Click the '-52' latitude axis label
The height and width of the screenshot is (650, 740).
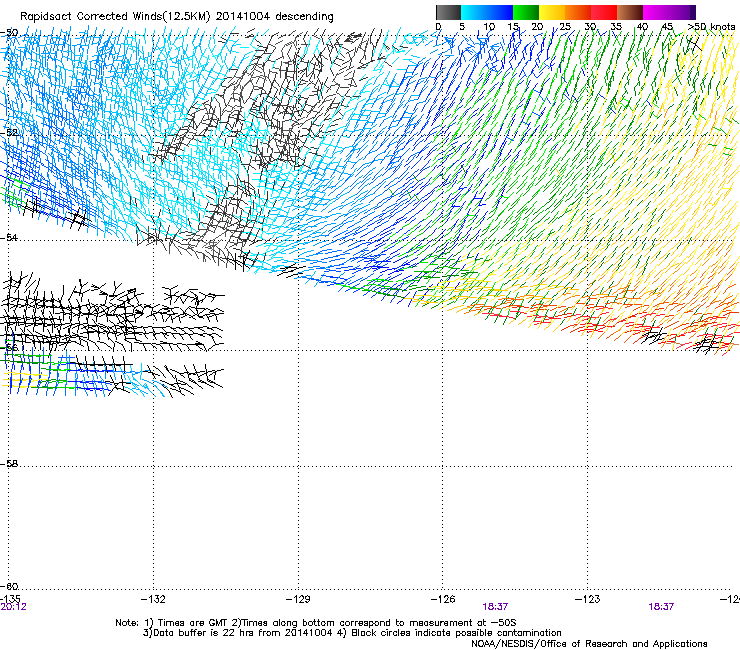(9, 133)
